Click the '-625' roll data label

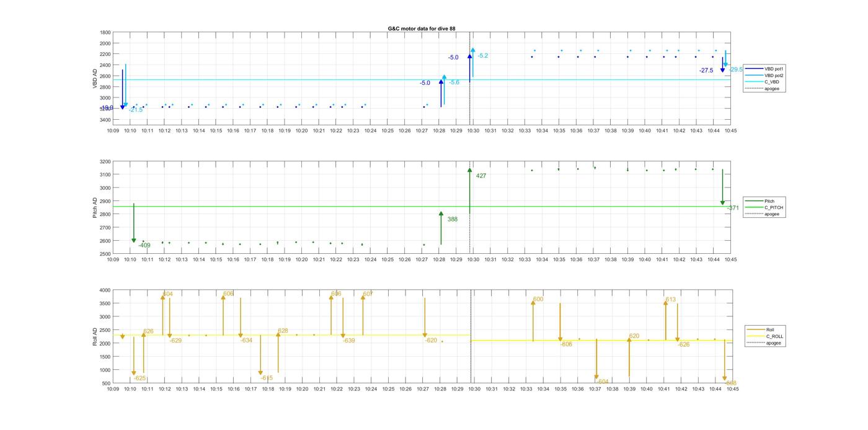coord(140,378)
